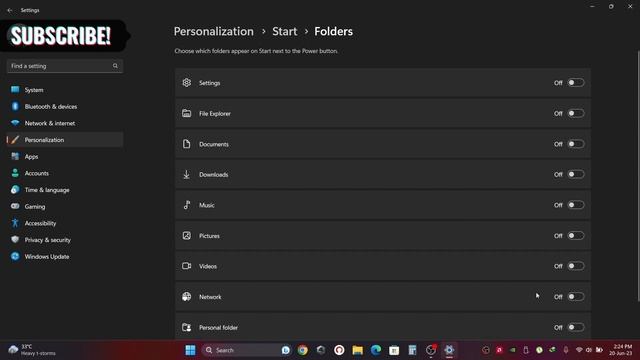Screen dimensions: 640x360
Task: Toggle the Network folder switch
Action: pyautogui.click(x=576, y=297)
